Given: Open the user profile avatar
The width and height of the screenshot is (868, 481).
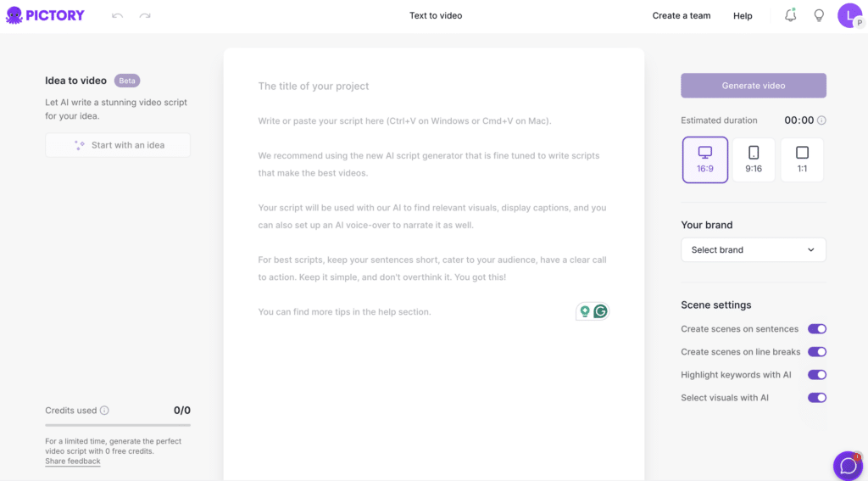Looking at the screenshot, I should (x=850, y=15).
